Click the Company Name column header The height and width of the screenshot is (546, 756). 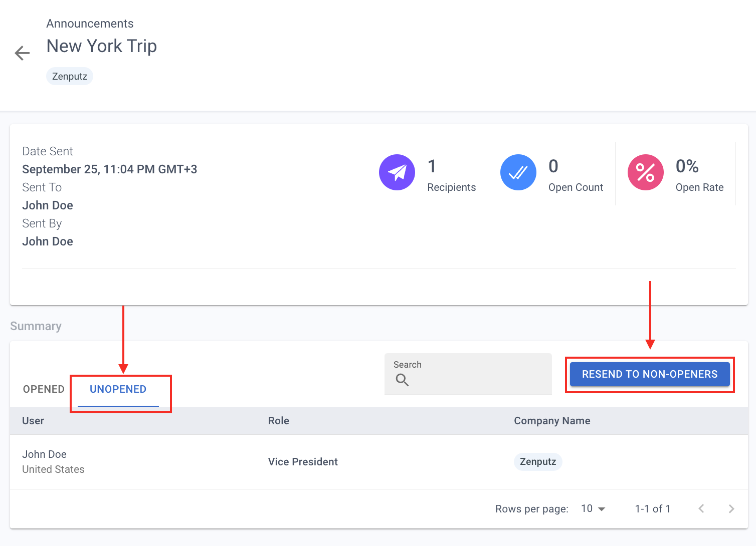tap(552, 421)
